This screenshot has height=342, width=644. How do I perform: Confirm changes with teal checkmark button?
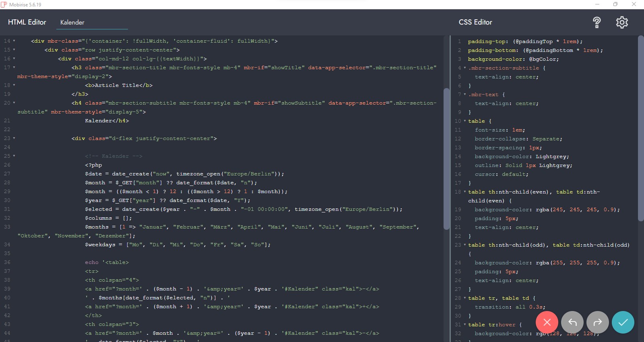coord(623,322)
